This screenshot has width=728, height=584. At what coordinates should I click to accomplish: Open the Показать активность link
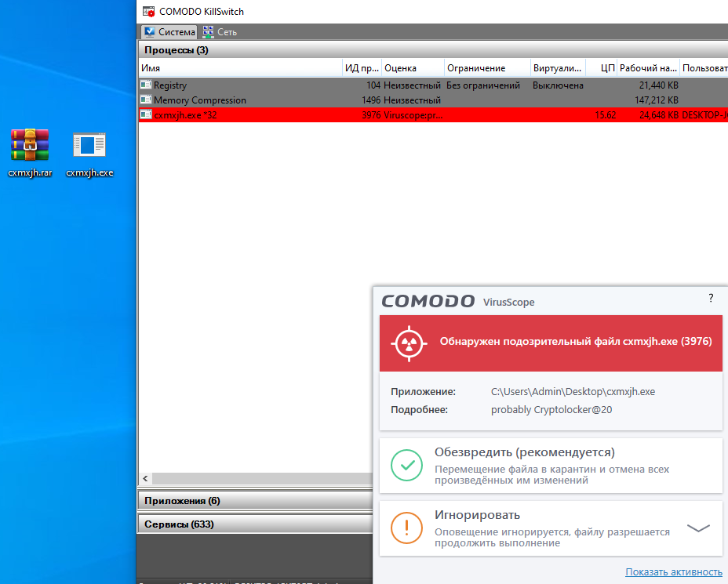[x=674, y=572]
